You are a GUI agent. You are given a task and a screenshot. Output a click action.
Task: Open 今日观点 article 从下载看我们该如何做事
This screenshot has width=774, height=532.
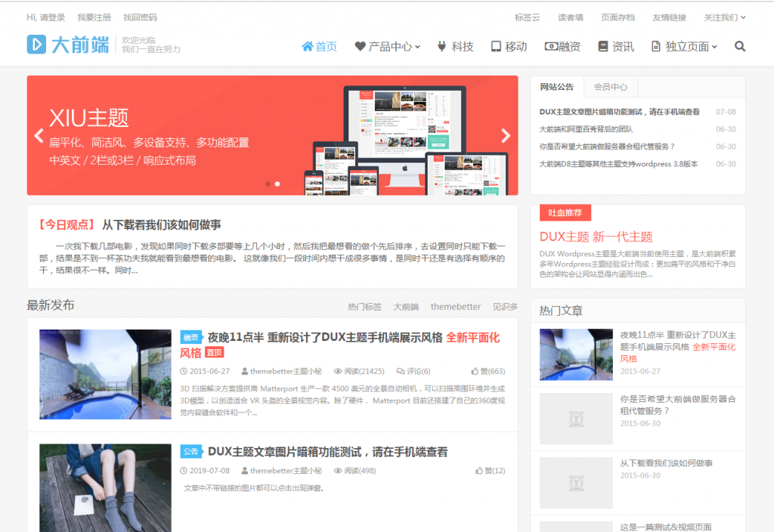tap(162, 225)
